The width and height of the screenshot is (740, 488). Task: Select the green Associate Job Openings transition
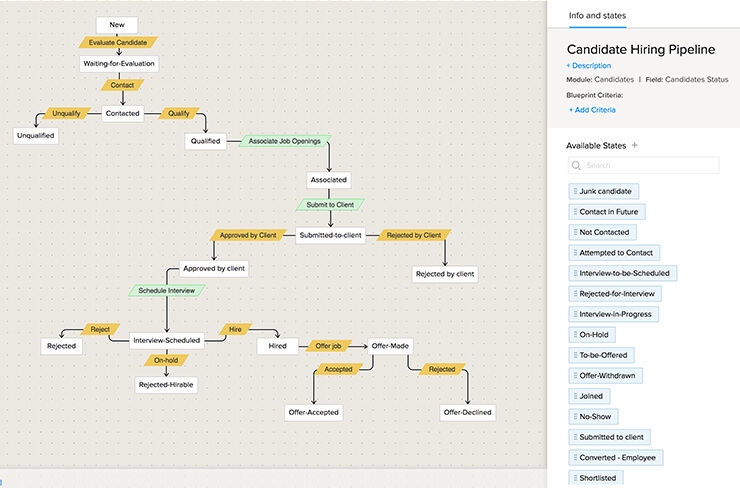(x=284, y=141)
